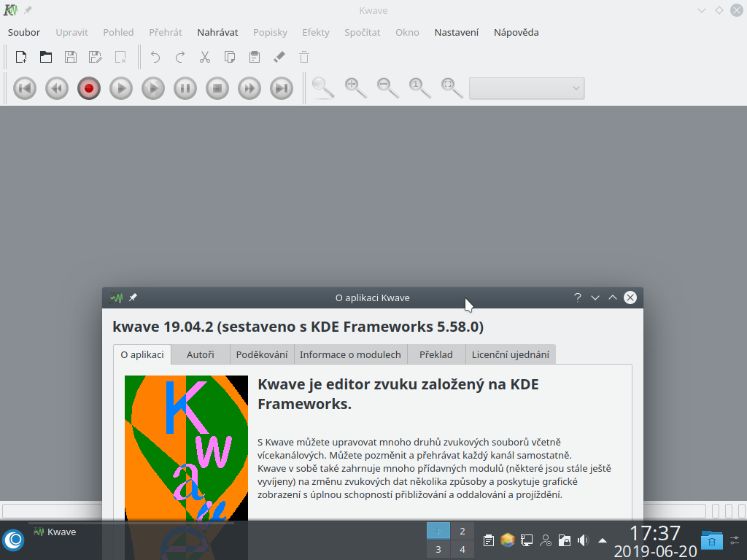Click the context help question mark button
The width and height of the screenshot is (747, 560).
(x=577, y=297)
